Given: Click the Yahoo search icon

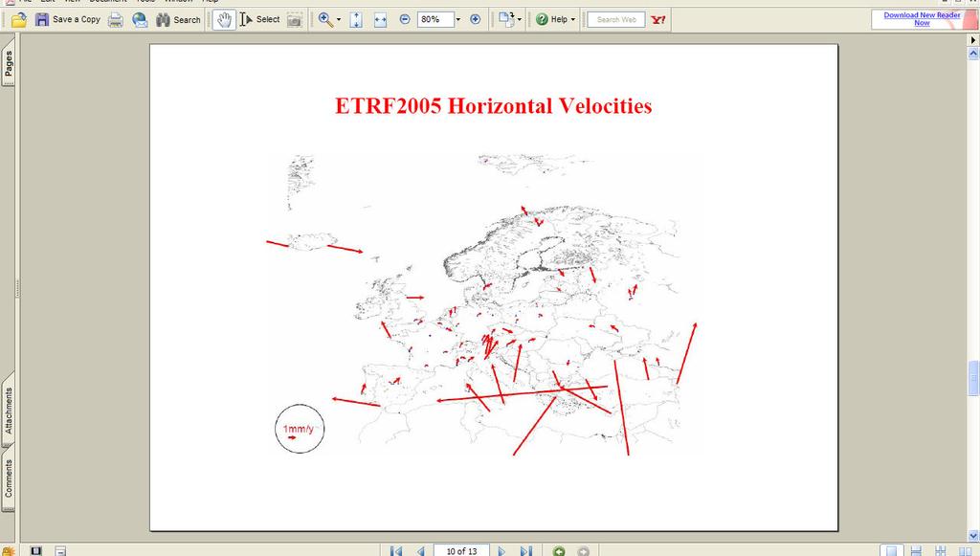Looking at the screenshot, I should [x=658, y=20].
